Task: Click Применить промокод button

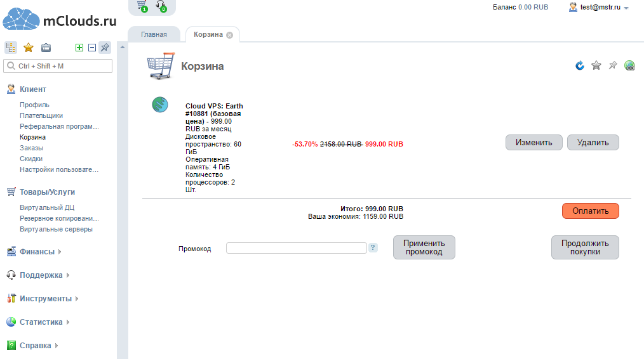Action: 424,247
